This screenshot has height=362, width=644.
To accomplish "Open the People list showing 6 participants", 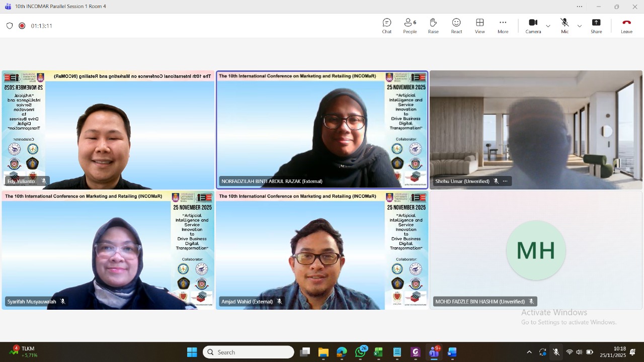I will pos(410,26).
